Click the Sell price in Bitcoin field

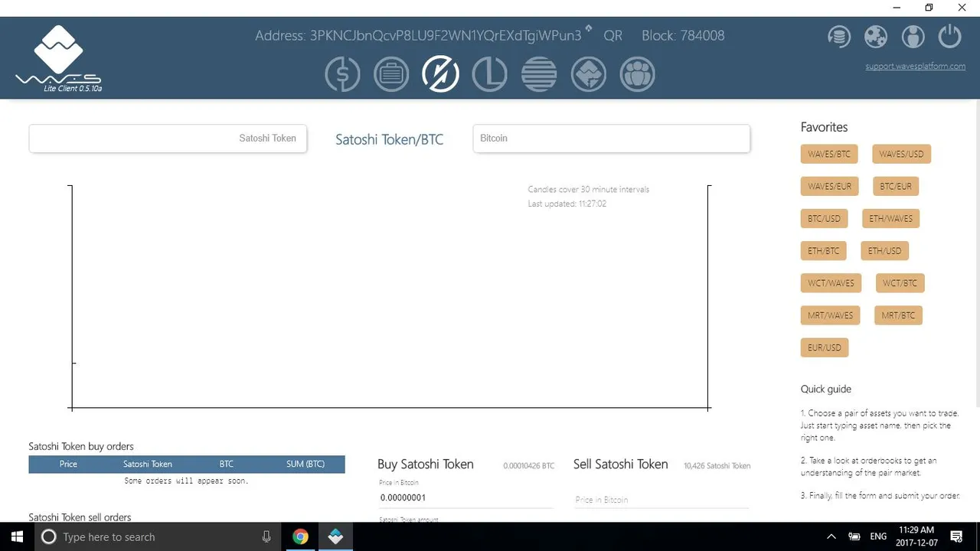(661, 500)
